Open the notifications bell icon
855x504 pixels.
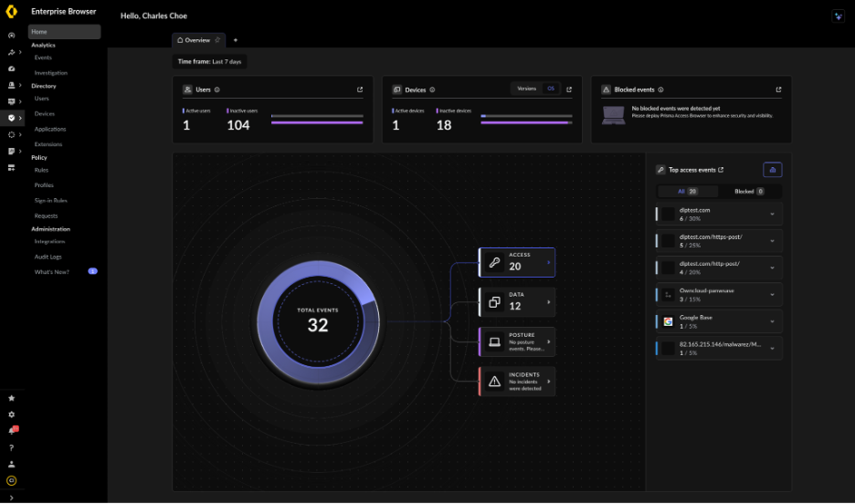[x=11, y=431]
